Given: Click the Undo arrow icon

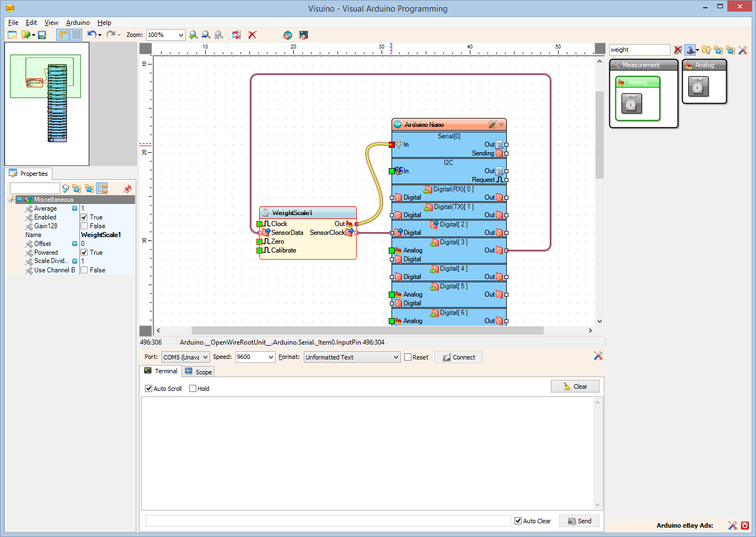Looking at the screenshot, I should coord(92,34).
